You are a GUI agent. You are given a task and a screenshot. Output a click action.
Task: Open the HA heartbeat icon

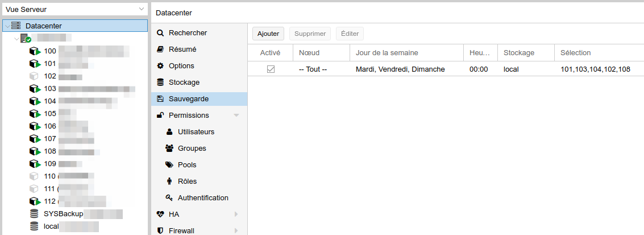click(161, 214)
